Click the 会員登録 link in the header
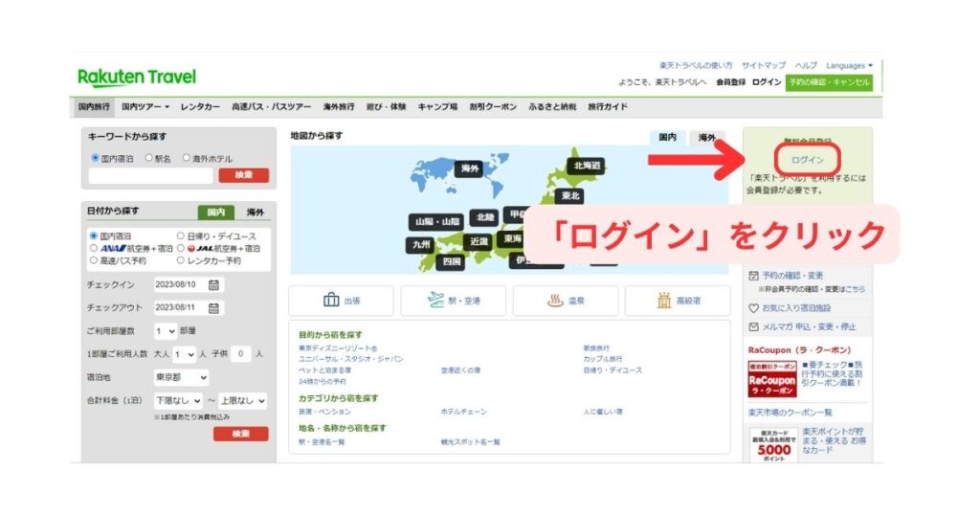980x515 pixels. coord(730,82)
